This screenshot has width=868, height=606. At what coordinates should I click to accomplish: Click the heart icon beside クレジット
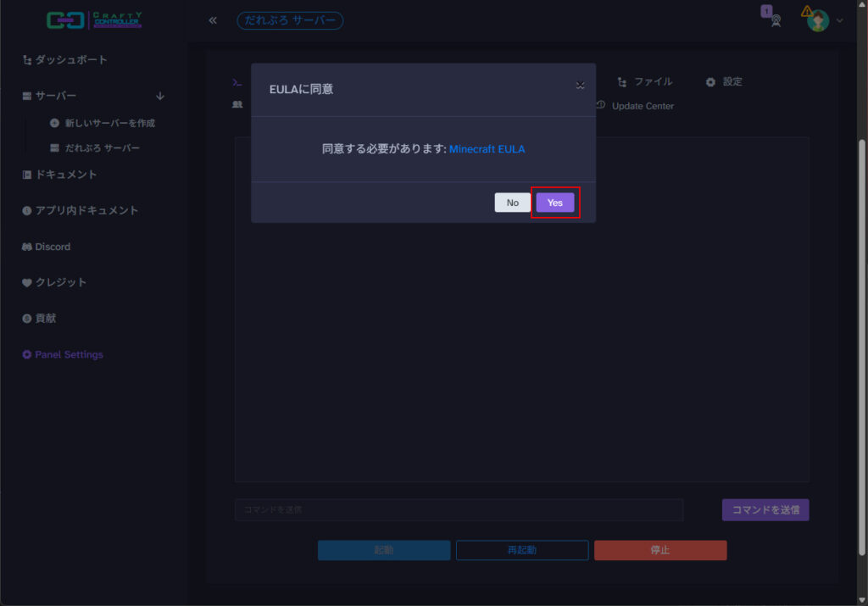[x=26, y=283]
